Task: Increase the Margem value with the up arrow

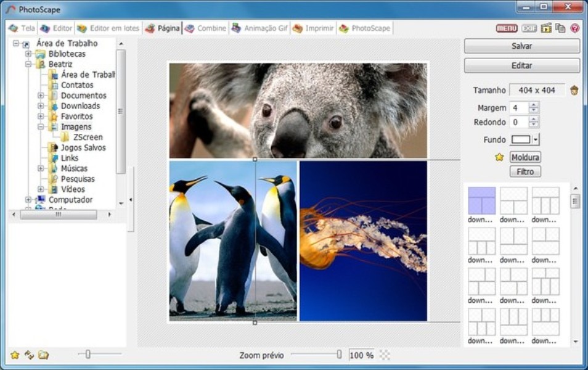Action: coord(534,105)
